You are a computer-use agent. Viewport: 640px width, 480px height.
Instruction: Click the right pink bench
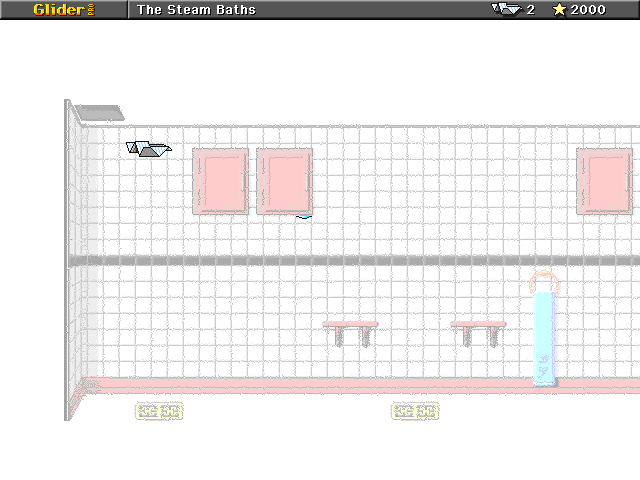point(478,331)
